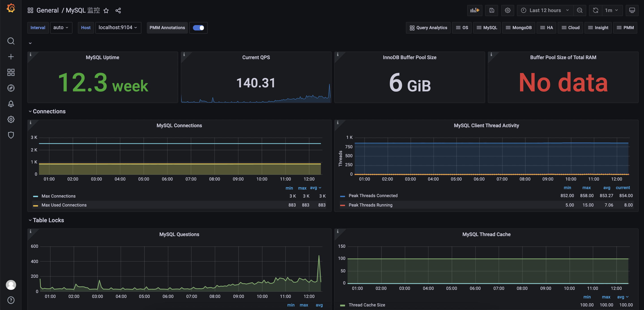This screenshot has height=310, width=644.
Task: Sort MySQL Connections legend by avg
Action: pyautogui.click(x=316, y=188)
